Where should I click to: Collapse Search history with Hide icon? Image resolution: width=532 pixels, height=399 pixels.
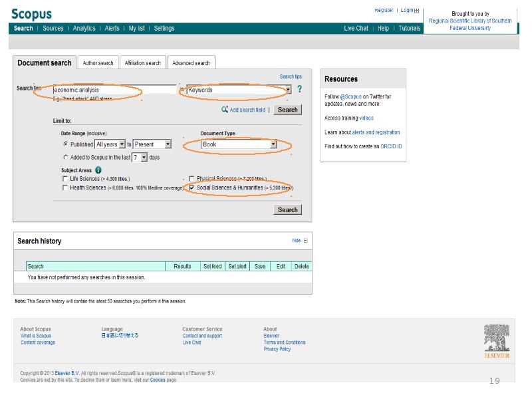click(x=305, y=241)
